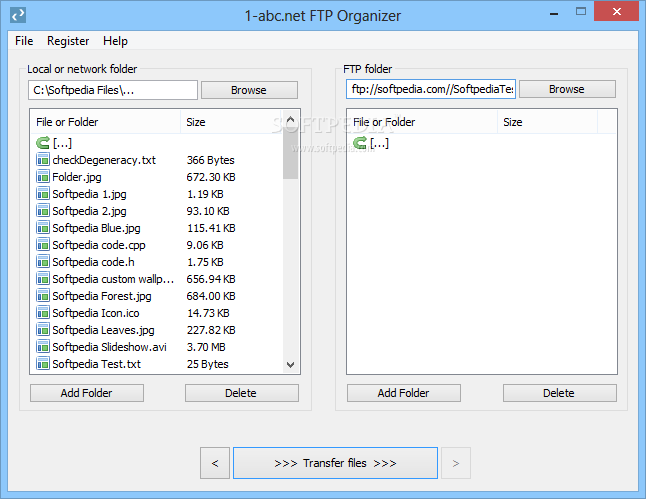Minimize the FTP Organizer window
Screen dimensions: 646x499
(554, 13)
